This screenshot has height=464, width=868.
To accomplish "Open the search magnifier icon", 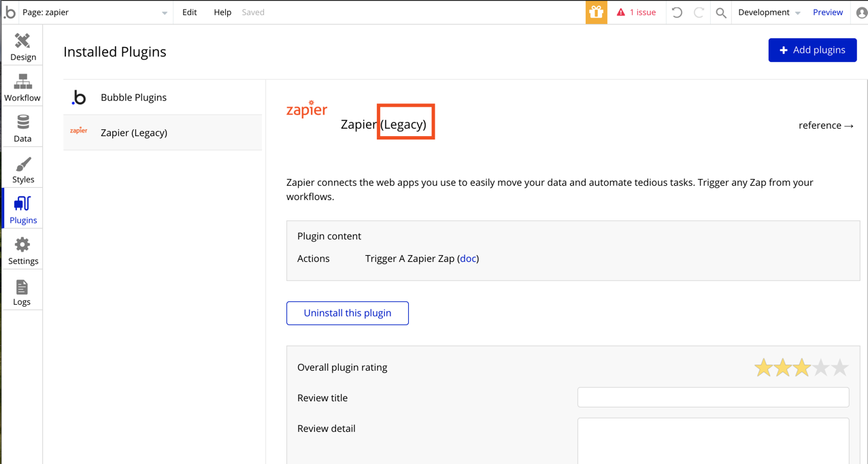I will coord(721,12).
